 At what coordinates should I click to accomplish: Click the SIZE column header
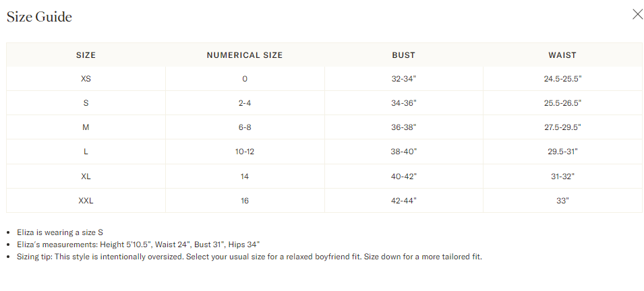(86, 55)
